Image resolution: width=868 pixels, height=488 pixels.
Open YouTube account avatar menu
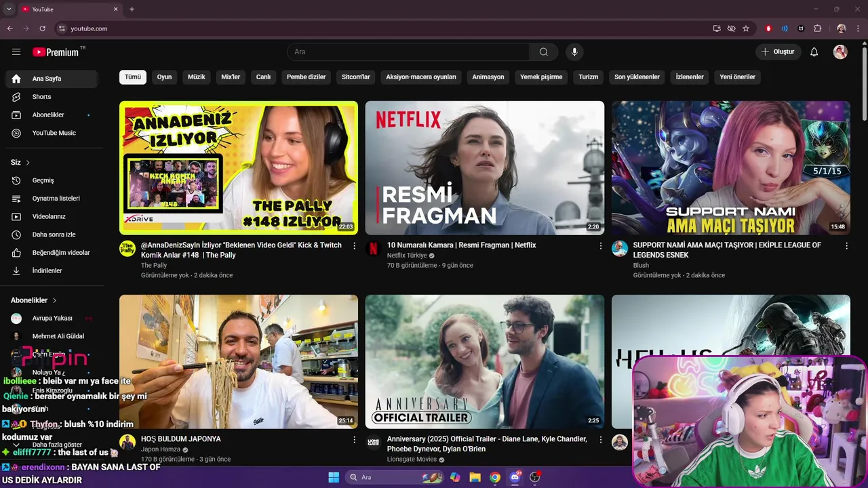point(840,52)
